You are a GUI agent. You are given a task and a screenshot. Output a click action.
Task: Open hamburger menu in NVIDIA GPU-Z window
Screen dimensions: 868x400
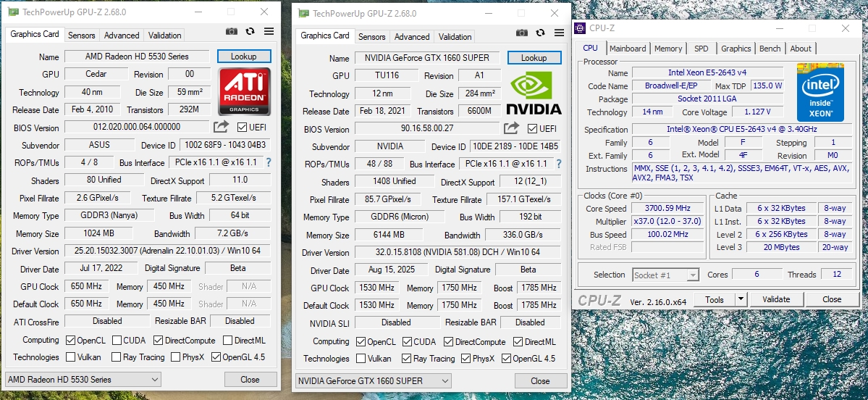(559, 33)
